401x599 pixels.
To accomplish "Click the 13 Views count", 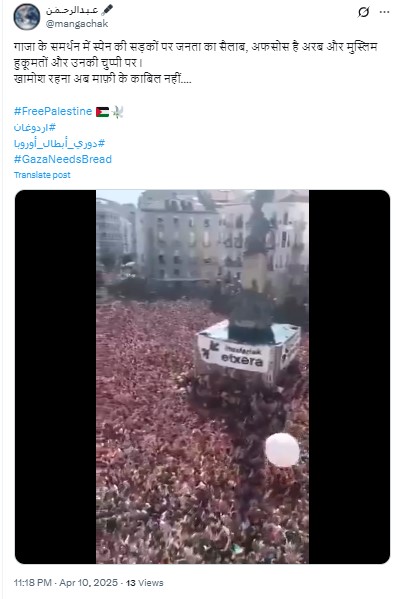I will click(x=145, y=583).
